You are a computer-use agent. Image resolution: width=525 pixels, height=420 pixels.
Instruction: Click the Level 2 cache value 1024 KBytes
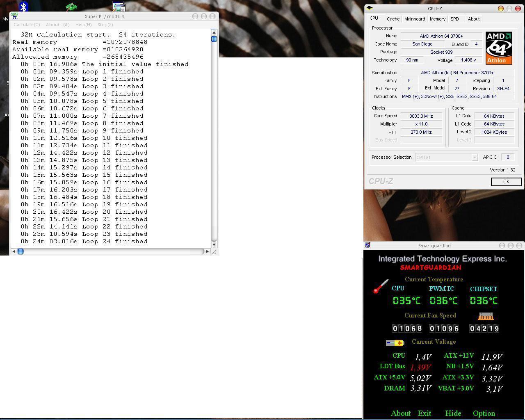click(494, 132)
